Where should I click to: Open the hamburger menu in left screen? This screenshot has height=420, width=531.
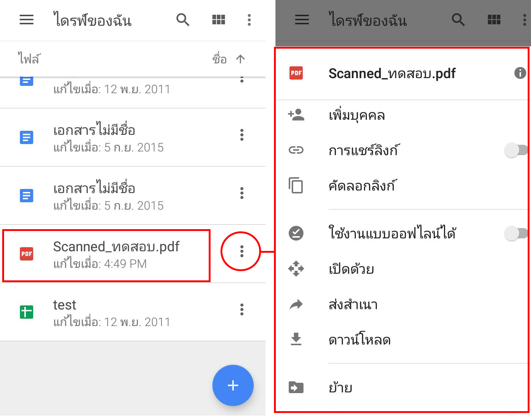pyautogui.click(x=27, y=20)
